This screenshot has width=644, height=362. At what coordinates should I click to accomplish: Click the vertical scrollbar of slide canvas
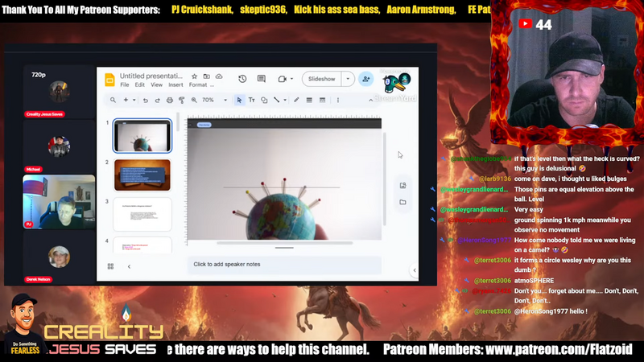click(385, 179)
